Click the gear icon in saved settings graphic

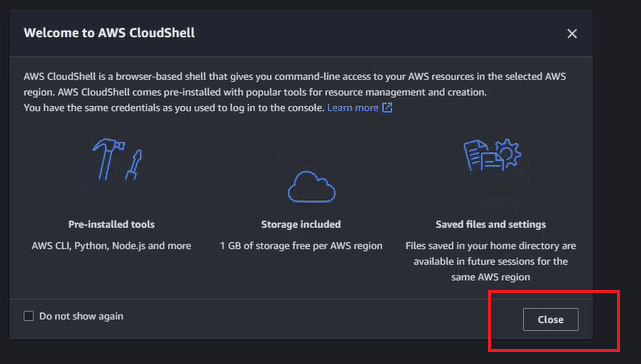[508, 153]
